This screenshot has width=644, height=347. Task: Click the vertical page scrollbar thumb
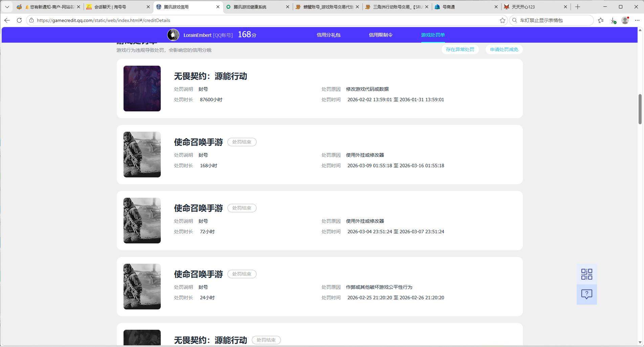640,109
